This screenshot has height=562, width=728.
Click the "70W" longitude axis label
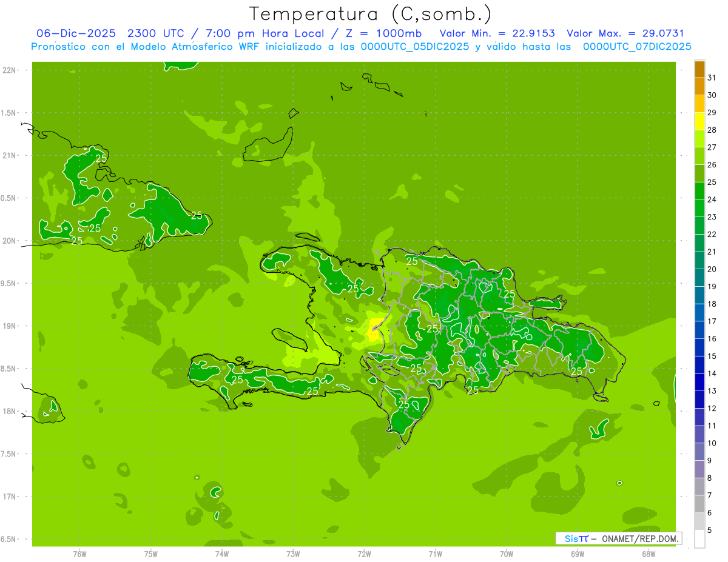coord(507,554)
